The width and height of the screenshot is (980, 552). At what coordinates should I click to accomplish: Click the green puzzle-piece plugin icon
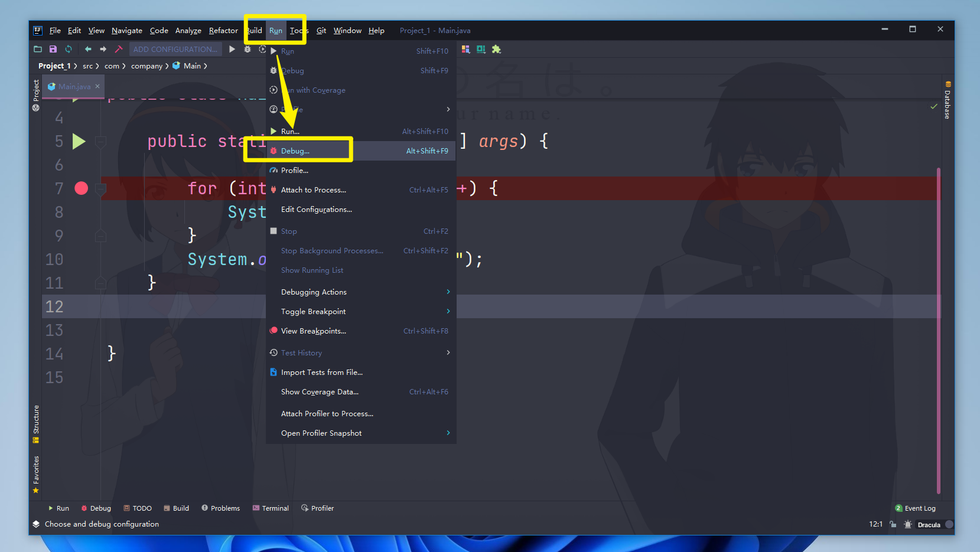pos(496,49)
